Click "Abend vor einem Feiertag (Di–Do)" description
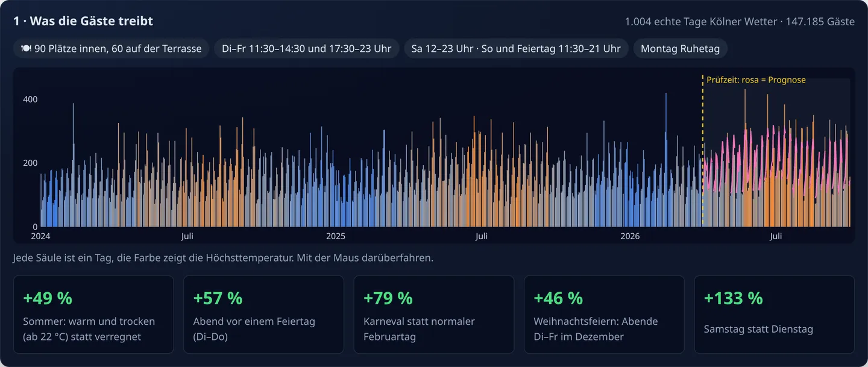The height and width of the screenshot is (367, 868). pos(254,329)
